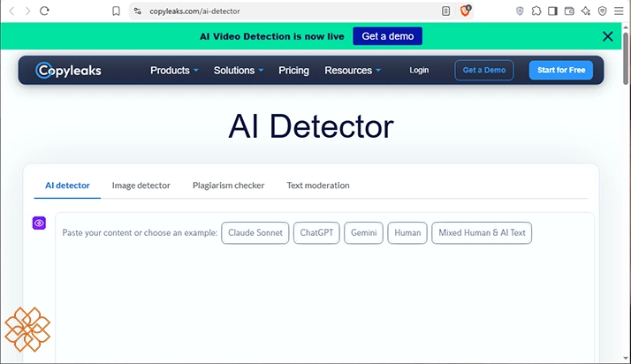Go back with browser back arrow

coord(11,11)
